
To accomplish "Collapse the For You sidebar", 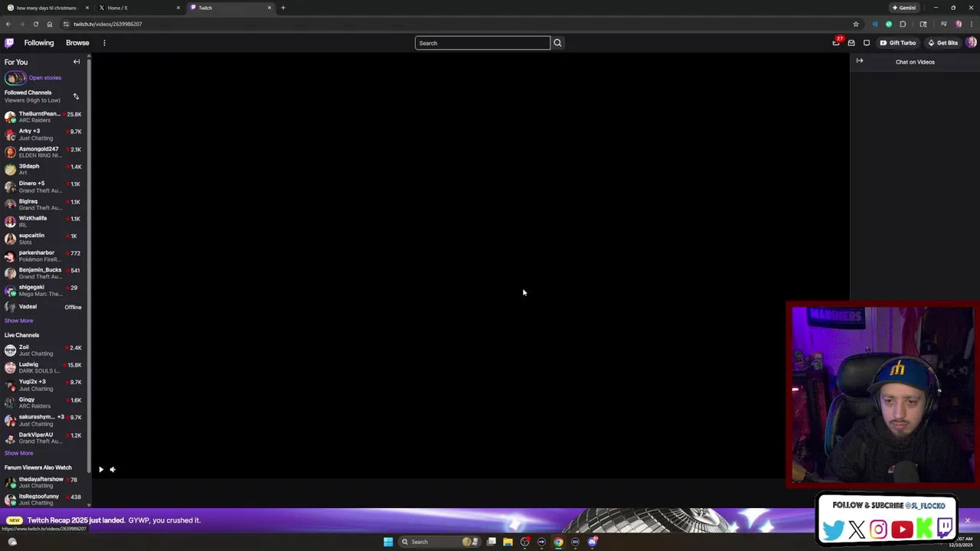I will (77, 62).
